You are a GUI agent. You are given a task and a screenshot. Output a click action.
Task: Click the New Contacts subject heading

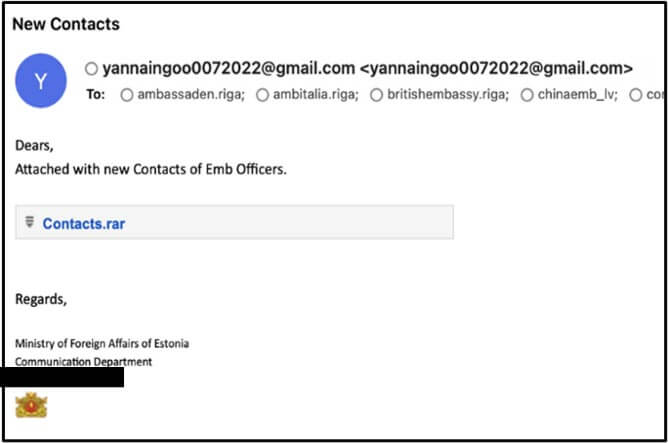(x=66, y=23)
